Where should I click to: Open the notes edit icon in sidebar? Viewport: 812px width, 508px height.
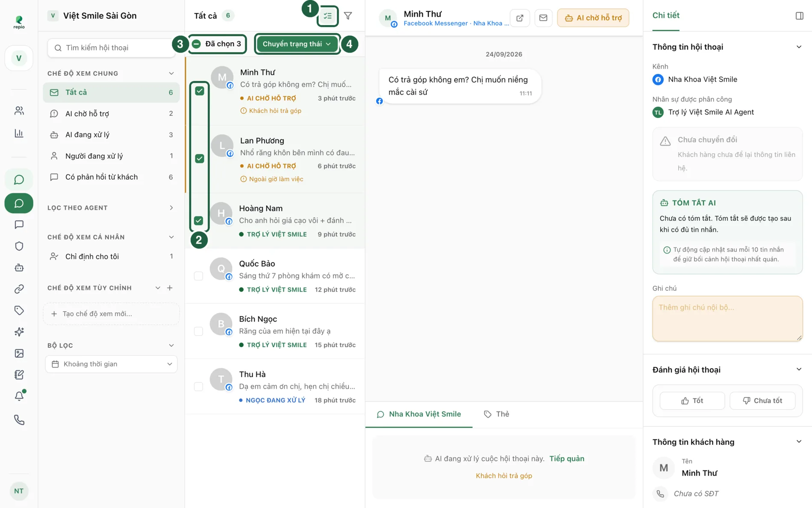coord(19,375)
